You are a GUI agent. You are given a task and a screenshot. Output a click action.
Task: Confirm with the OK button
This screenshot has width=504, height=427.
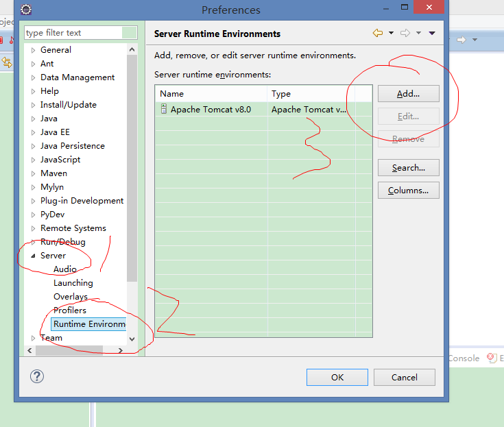(337, 377)
